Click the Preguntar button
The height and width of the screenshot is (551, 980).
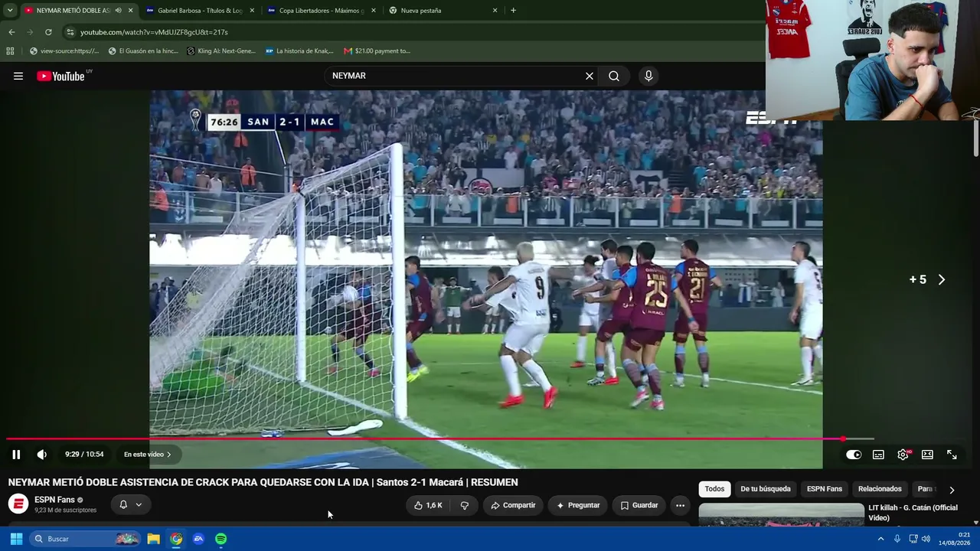[x=578, y=505]
